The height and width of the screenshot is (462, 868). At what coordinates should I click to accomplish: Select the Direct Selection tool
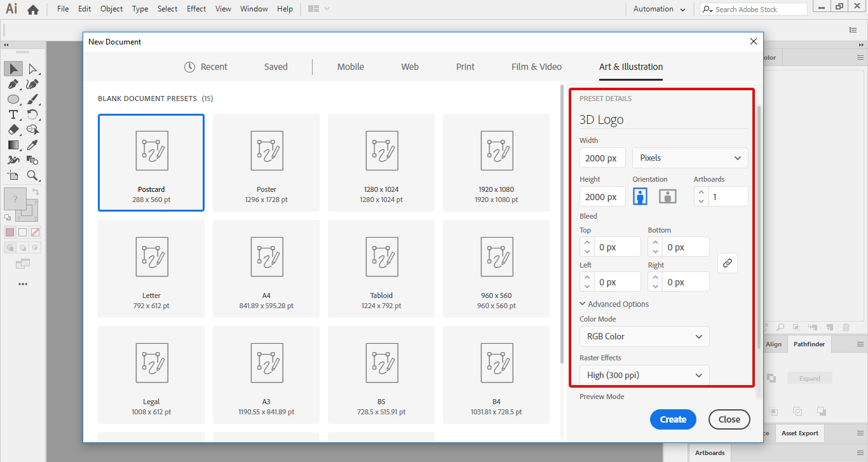(32, 69)
